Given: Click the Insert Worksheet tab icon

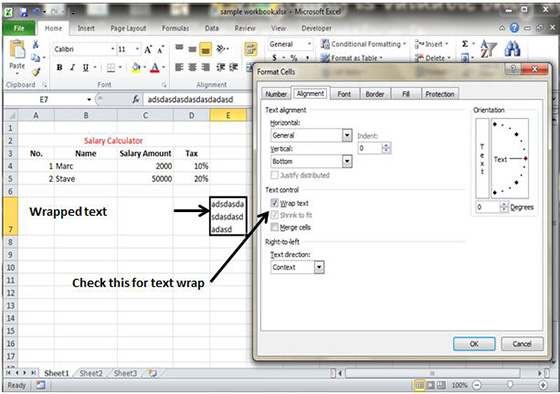Looking at the screenshot, I should [153, 373].
